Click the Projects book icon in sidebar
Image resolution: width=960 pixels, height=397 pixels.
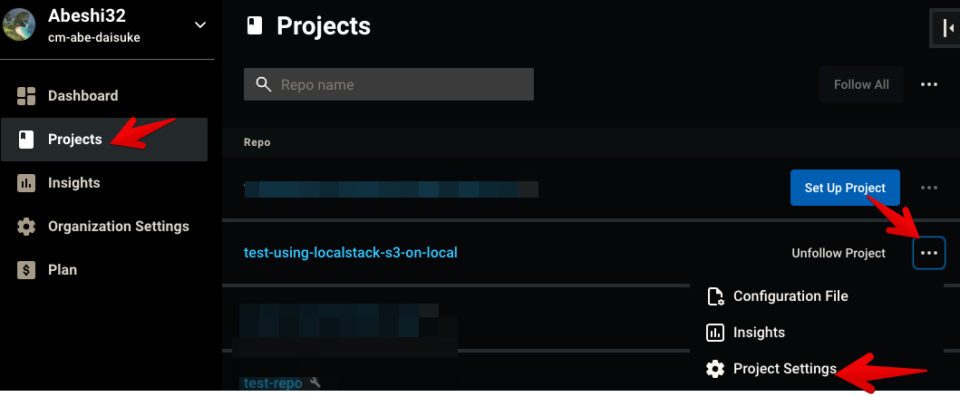[x=26, y=140]
